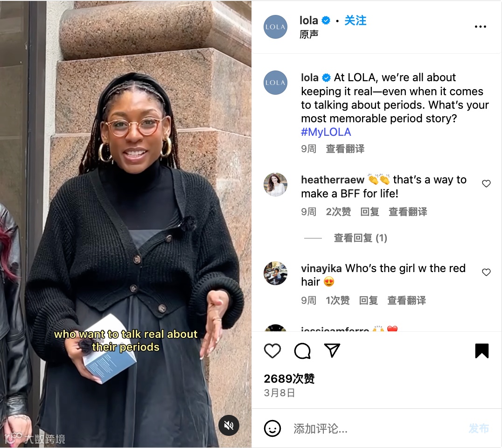Click the 发布 post button
The image size is (502, 448).
point(479,428)
